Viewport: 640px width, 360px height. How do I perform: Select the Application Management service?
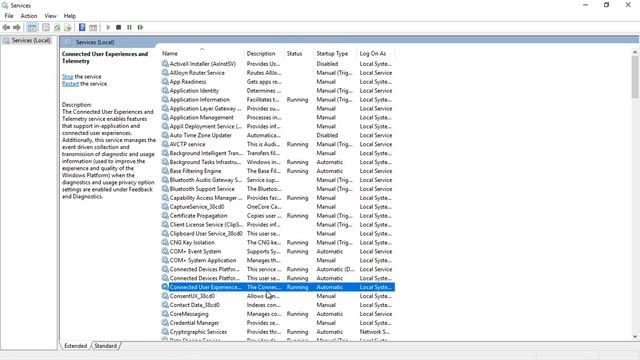click(278, 118)
